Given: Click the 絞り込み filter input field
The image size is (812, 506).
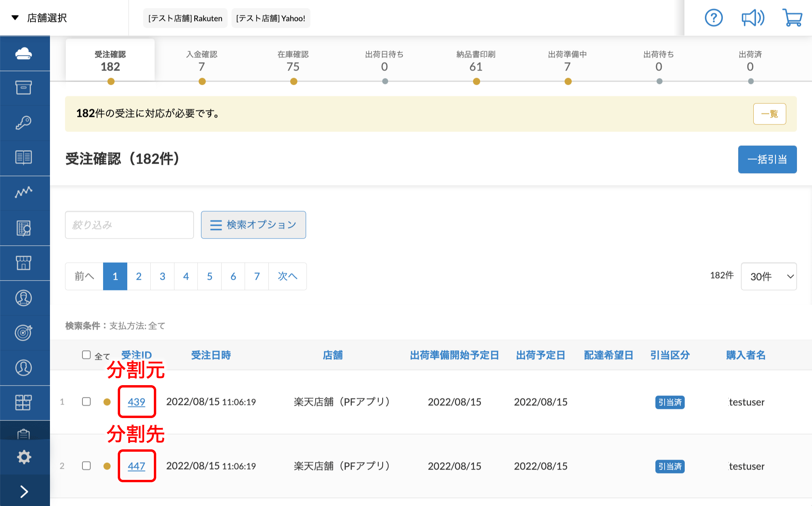Looking at the screenshot, I should point(129,225).
